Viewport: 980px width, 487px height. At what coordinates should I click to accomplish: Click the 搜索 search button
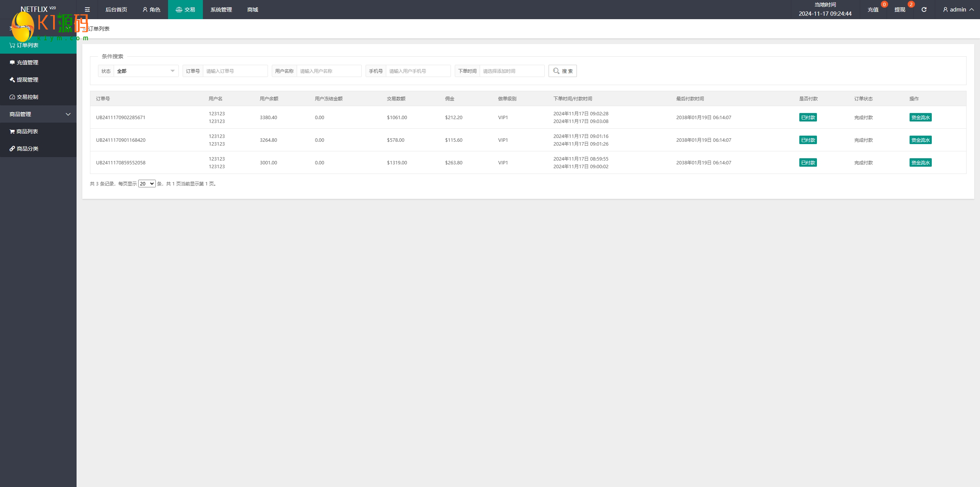562,71
